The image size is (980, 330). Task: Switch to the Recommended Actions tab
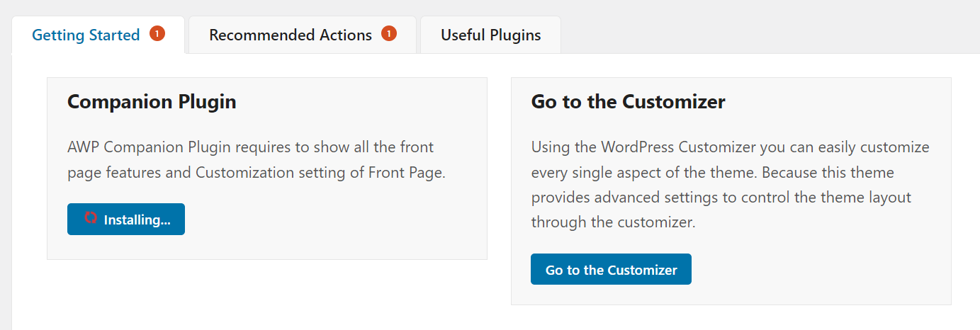[291, 35]
